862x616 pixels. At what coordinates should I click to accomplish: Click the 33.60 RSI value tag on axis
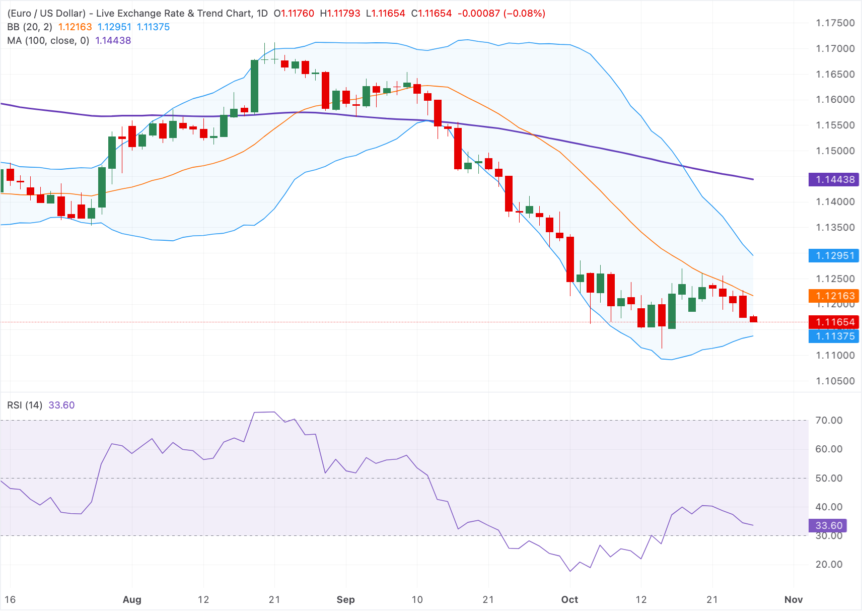coord(828,526)
